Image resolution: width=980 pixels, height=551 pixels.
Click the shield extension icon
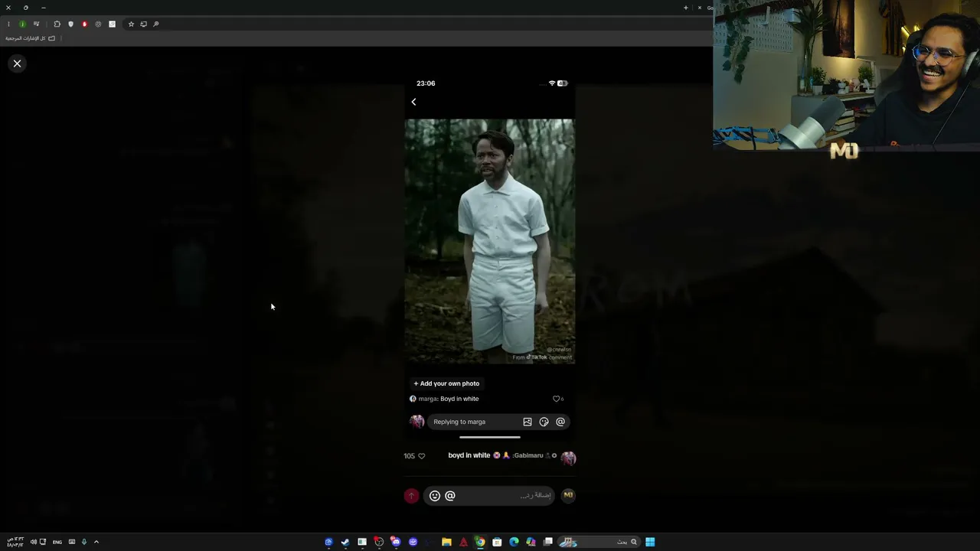pos(70,24)
